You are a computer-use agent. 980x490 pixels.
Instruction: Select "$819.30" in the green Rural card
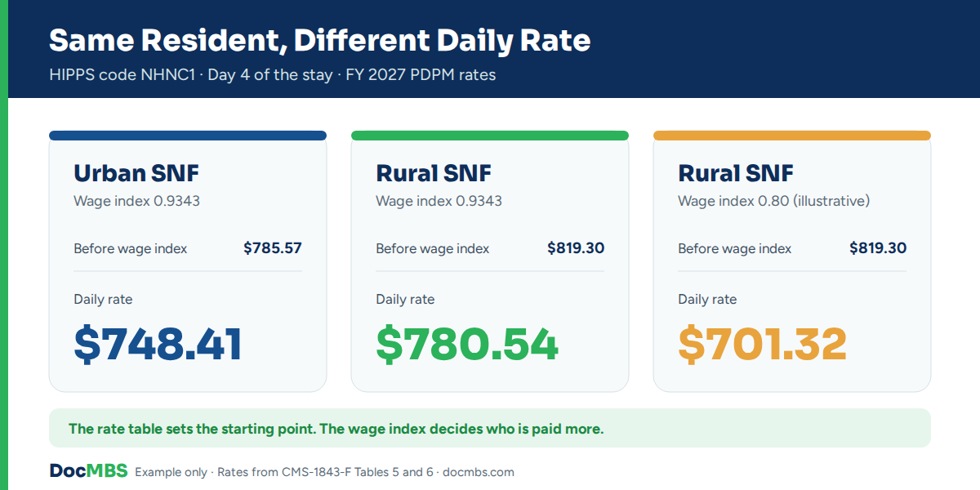tap(576, 248)
